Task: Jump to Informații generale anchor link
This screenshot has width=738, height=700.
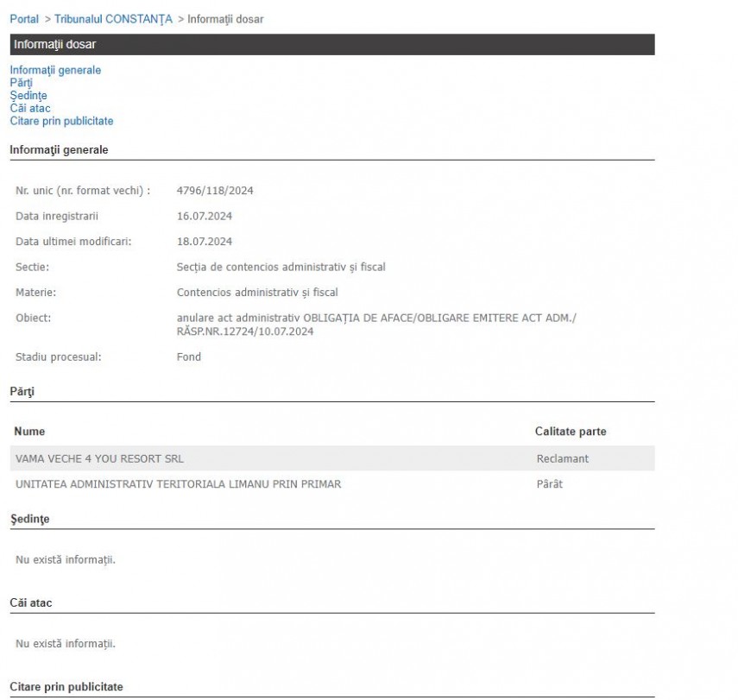Action: click(55, 70)
